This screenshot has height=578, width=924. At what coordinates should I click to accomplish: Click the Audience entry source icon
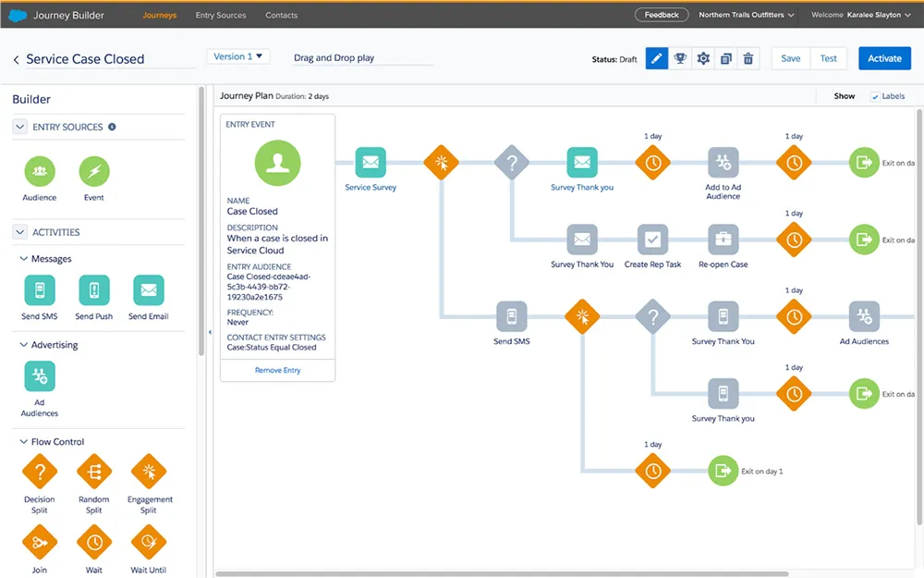40,171
